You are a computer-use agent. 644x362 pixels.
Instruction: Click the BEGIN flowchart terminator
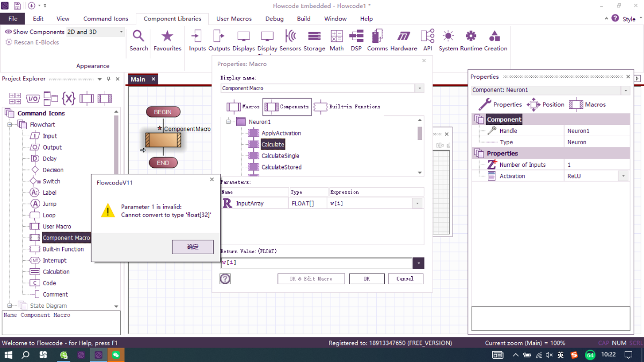[x=163, y=112]
